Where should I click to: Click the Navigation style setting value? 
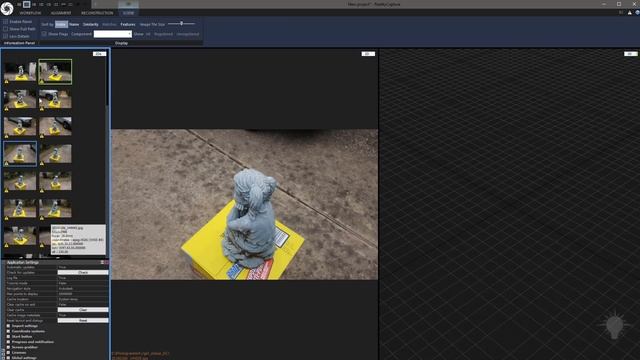[x=83, y=289]
